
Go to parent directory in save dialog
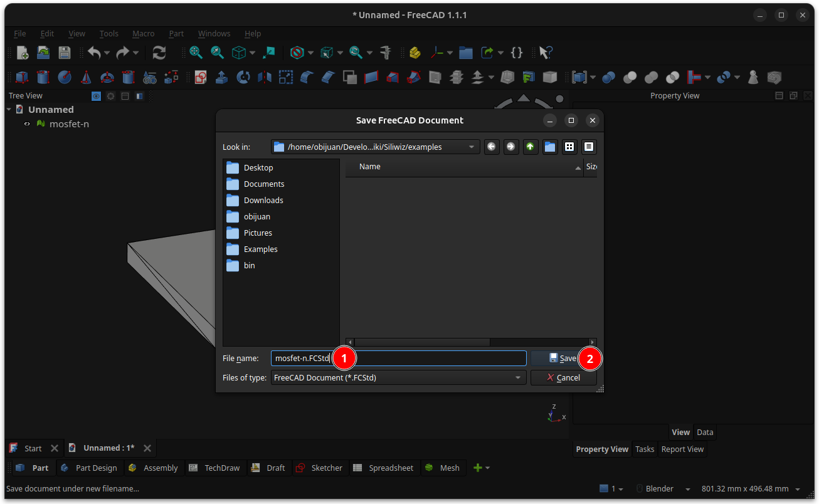click(x=531, y=147)
